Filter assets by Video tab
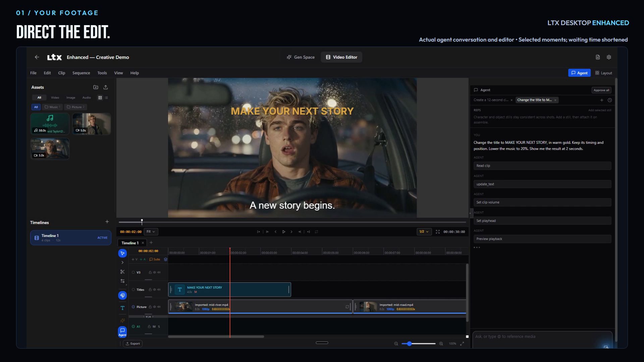644x362 pixels. (55, 98)
